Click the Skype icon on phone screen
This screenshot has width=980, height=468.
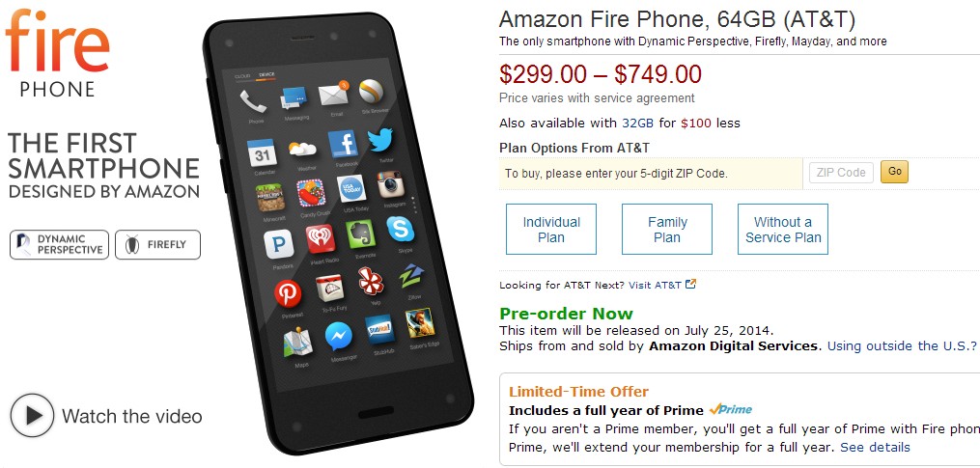tap(401, 229)
